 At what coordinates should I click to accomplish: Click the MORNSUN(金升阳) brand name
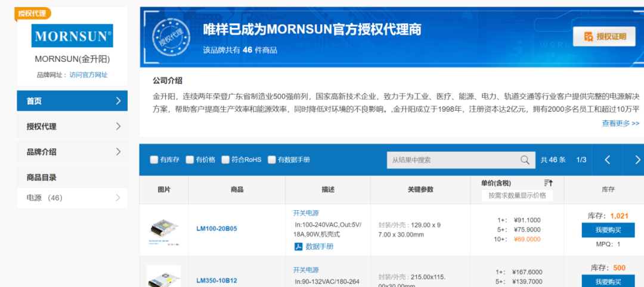pos(72,60)
